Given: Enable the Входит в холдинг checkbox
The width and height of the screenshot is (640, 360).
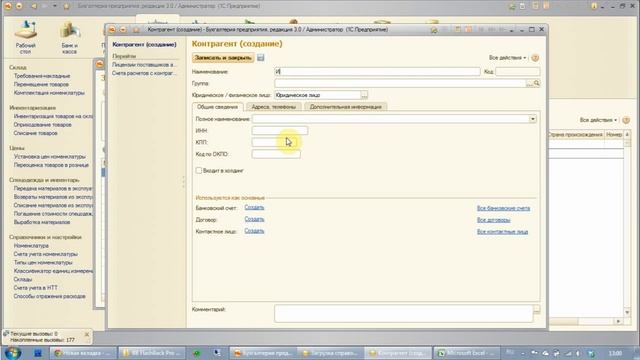Looking at the screenshot, I should pyautogui.click(x=199, y=170).
